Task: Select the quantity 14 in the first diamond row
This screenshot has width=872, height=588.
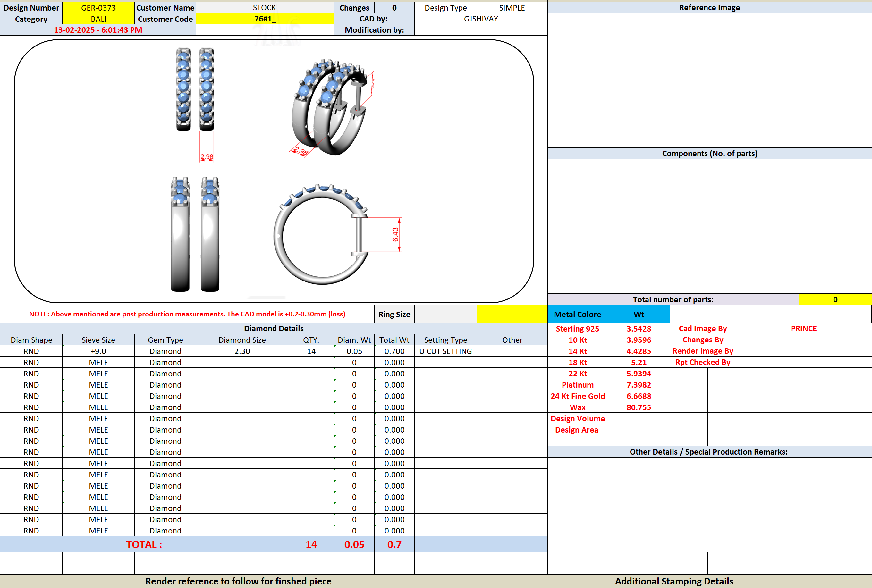Action: [311, 351]
